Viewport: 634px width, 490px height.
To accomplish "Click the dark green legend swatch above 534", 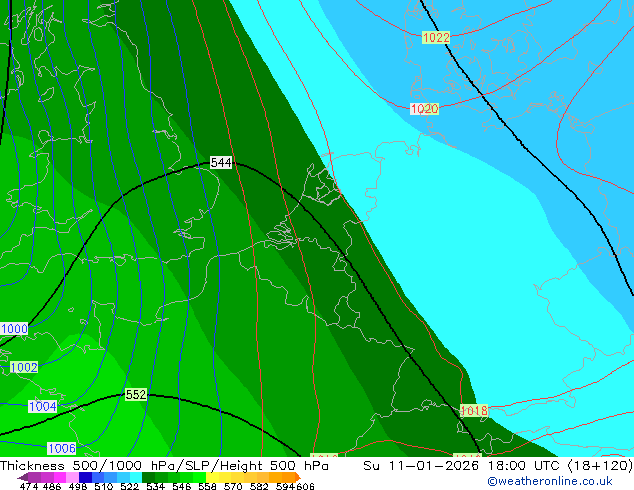I will (x=148, y=477).
